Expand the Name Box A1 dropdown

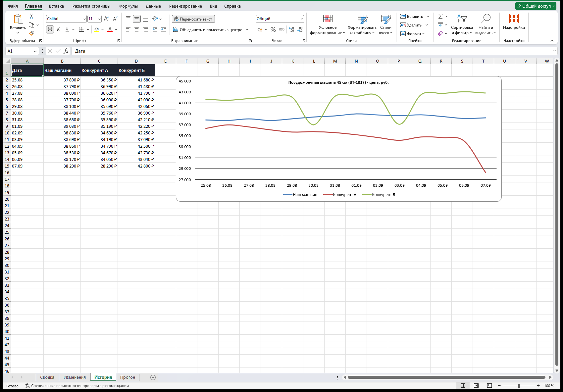pyautogui.click(x=35, y=51)
